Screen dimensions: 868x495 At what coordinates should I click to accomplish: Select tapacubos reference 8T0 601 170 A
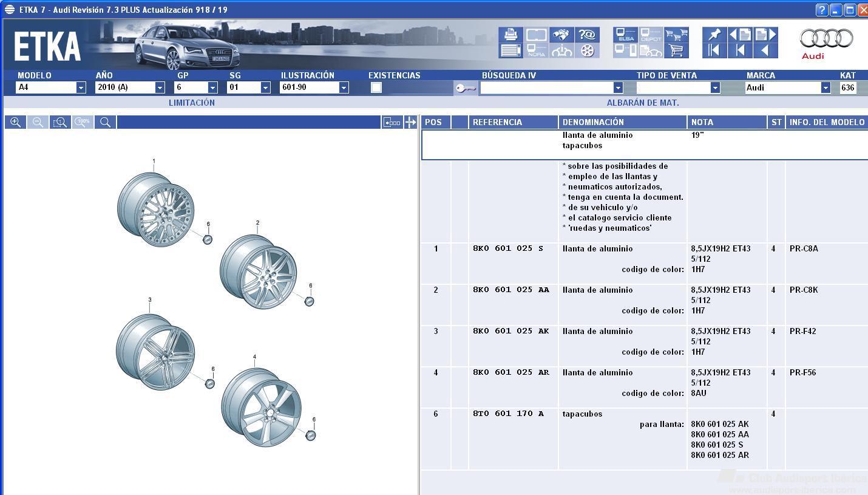pyautogui.click(x=509, y=414)
